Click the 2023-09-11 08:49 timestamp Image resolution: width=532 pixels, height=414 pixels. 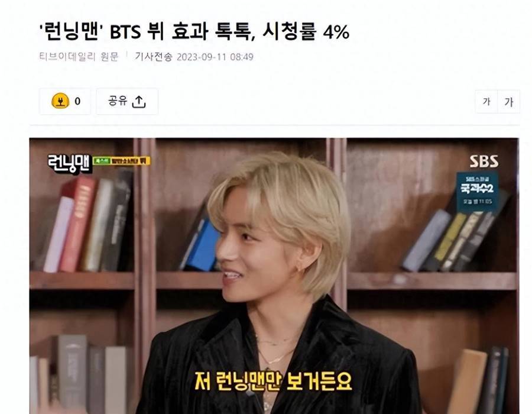[x=215, y=57]
